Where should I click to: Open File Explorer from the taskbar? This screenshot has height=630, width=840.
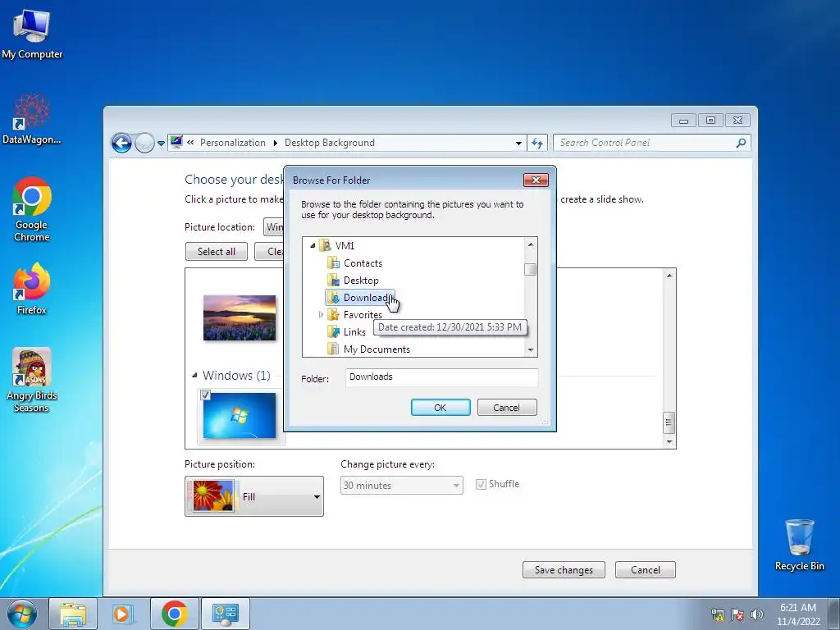[x=73, y=614]
